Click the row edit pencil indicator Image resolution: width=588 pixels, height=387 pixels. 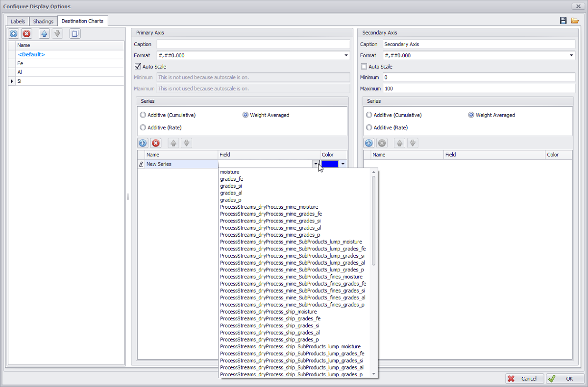click(141, 164)
